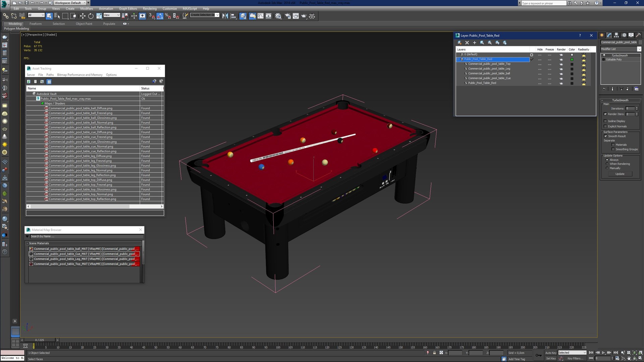This screenshot has width=644, height=362.
Task: Switch to the Freeform ribbon tab
Action: click(x=36, y=24)
